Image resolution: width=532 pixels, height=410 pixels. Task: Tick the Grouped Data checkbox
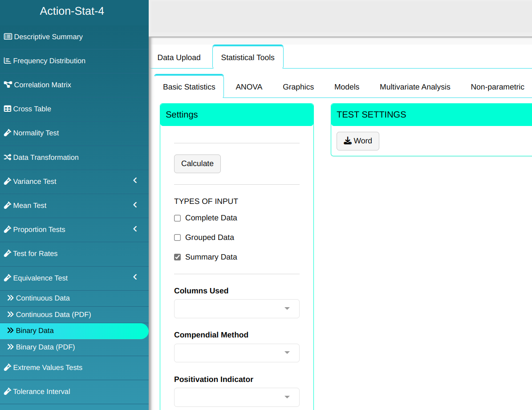tap(177, 238)
